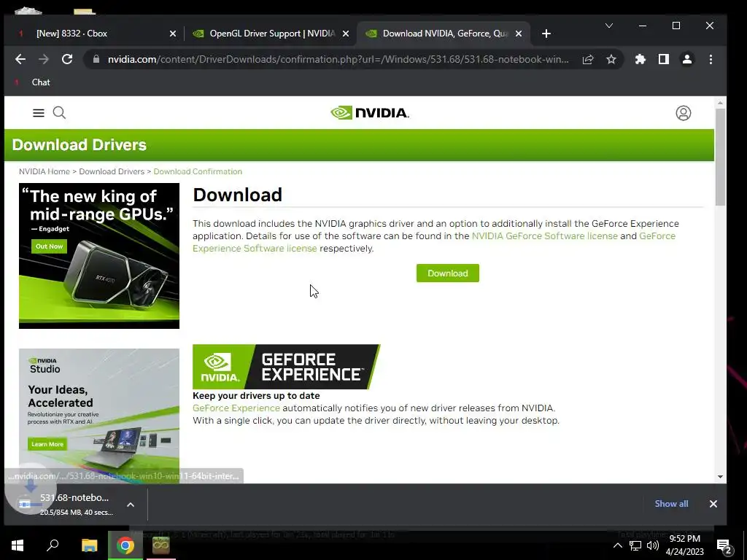Screen dimensions: 747x560
Task: Click the Download Confirmation breadcrumb text
Action: tap(198, 171)
